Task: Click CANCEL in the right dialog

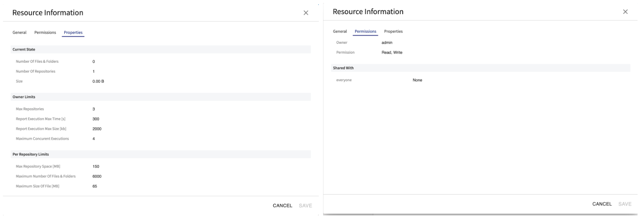Action: [x=602, y=204]
